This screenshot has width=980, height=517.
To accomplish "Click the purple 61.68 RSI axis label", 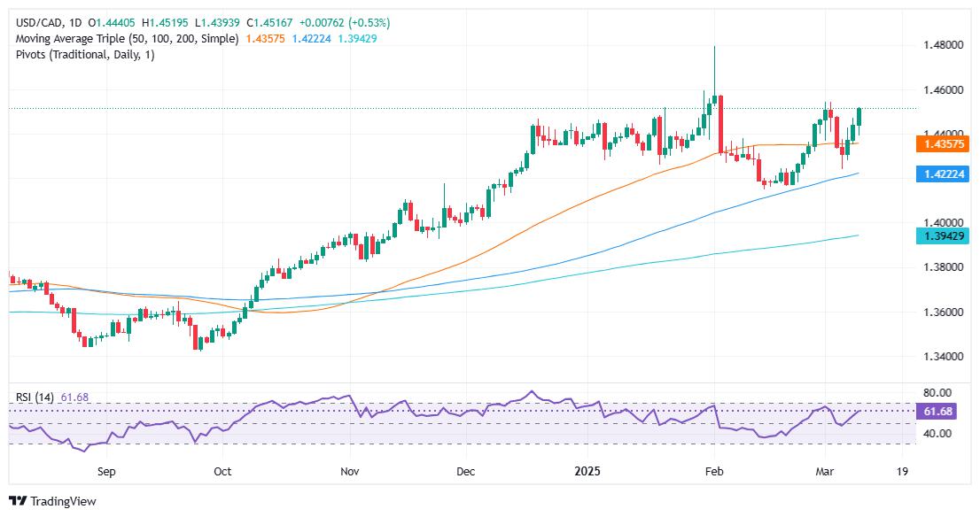I will pyautogui.click(x=937, y=412).
